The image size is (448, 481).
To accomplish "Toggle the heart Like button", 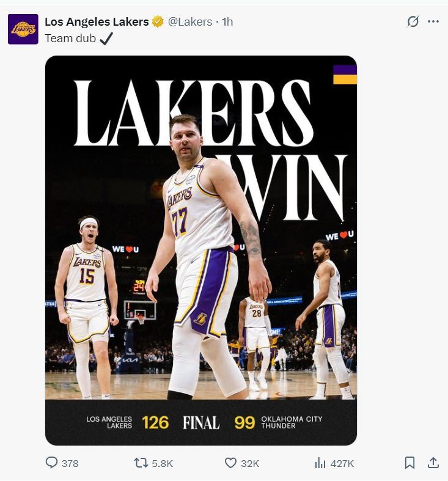I will coord(230,463).
